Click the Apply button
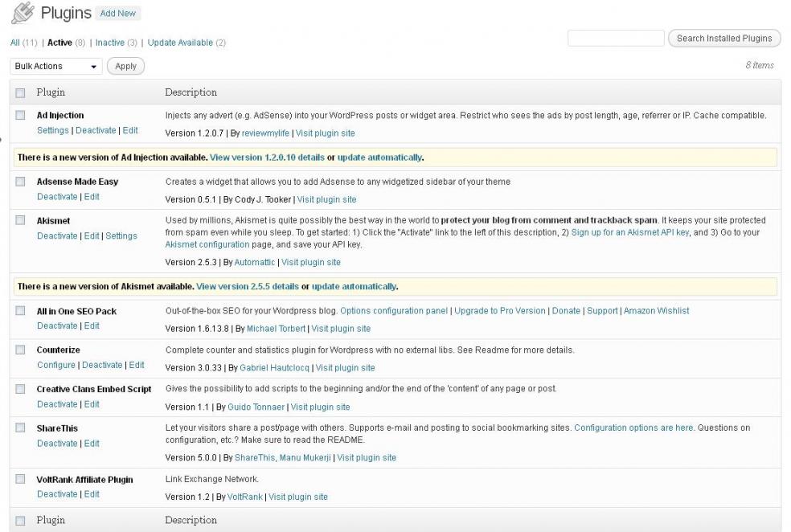The height and width of the screenshot is (532, 791). pos(125,66)
